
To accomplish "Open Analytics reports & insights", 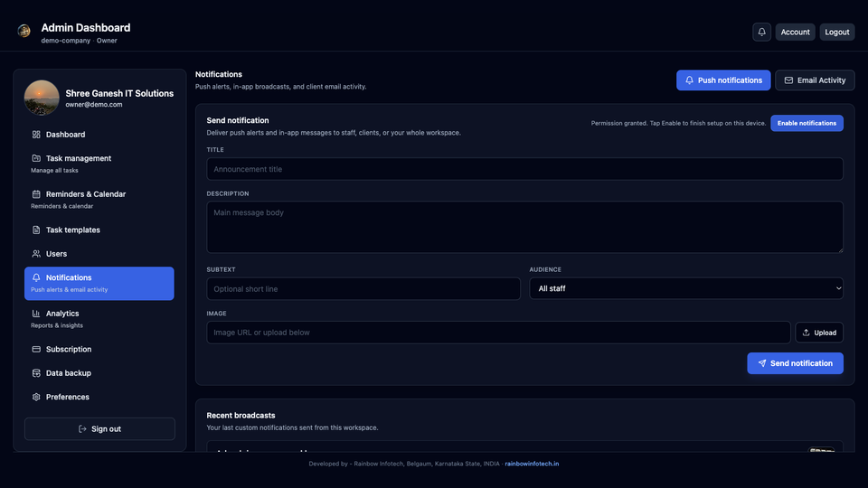I will click(99, 319).
